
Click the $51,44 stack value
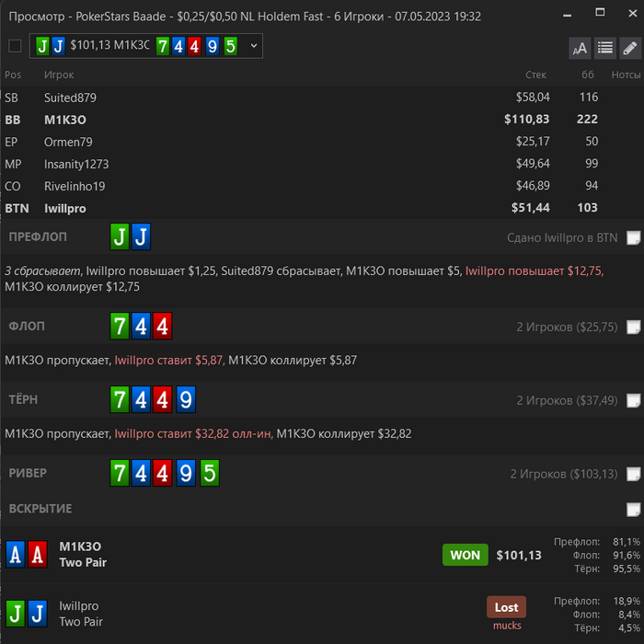[530, 208]
